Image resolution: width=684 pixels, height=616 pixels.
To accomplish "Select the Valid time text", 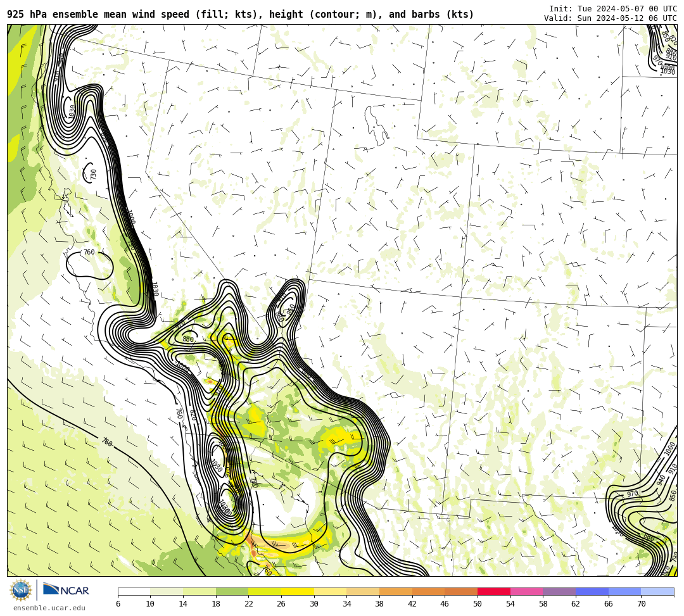I will click(611, 18).
